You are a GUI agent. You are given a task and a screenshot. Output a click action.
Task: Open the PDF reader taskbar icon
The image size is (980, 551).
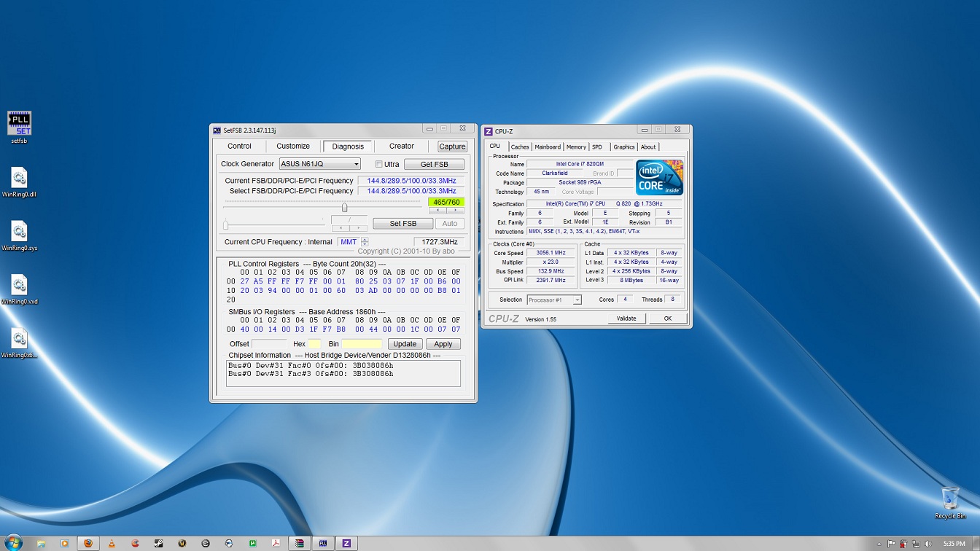pos(276,543)
